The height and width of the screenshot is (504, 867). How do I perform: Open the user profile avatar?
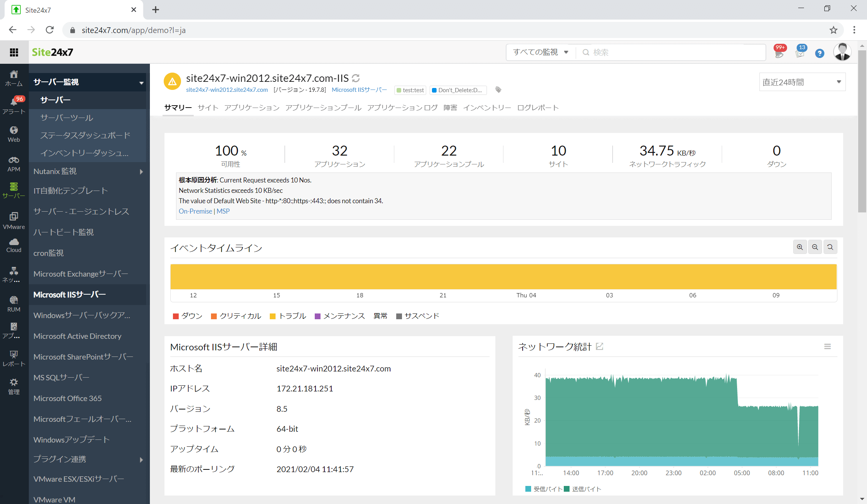tap(842, 52)
